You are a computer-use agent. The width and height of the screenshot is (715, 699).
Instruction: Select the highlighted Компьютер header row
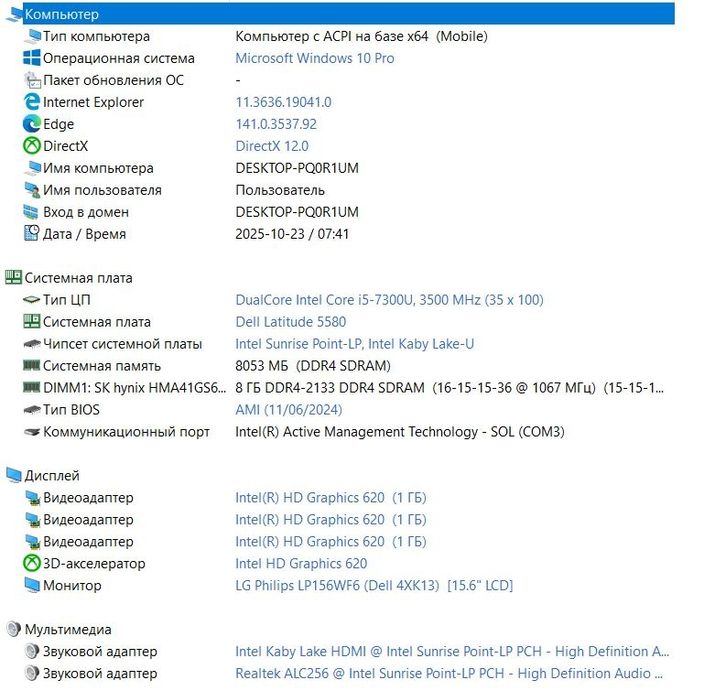[349, 14]
